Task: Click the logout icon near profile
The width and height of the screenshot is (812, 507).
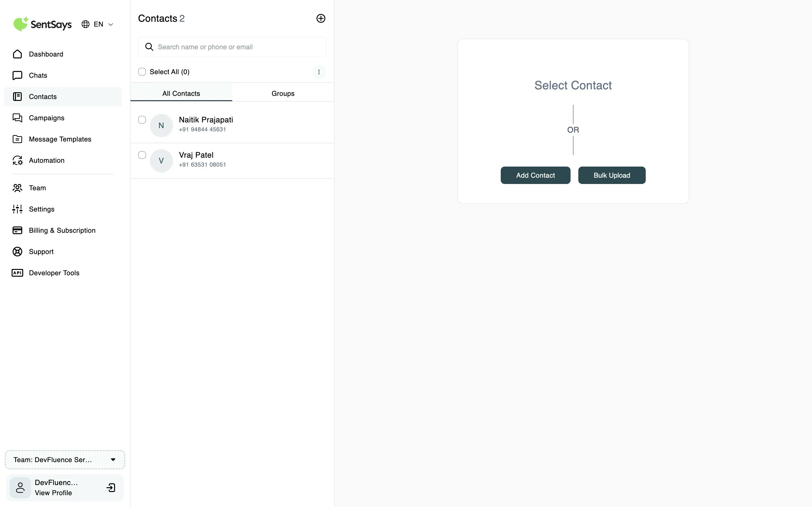Action: (111, 487)
